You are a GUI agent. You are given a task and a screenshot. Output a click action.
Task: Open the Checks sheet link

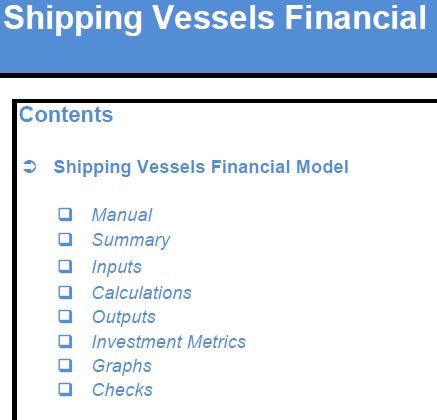(x=122, y=390)
